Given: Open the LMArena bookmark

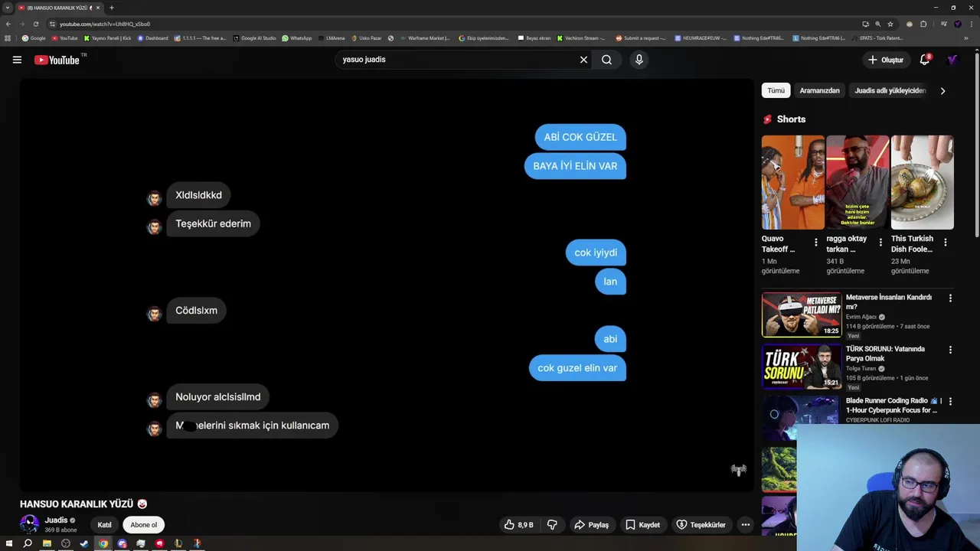Looking at the screenshot, I should point(332,37).
